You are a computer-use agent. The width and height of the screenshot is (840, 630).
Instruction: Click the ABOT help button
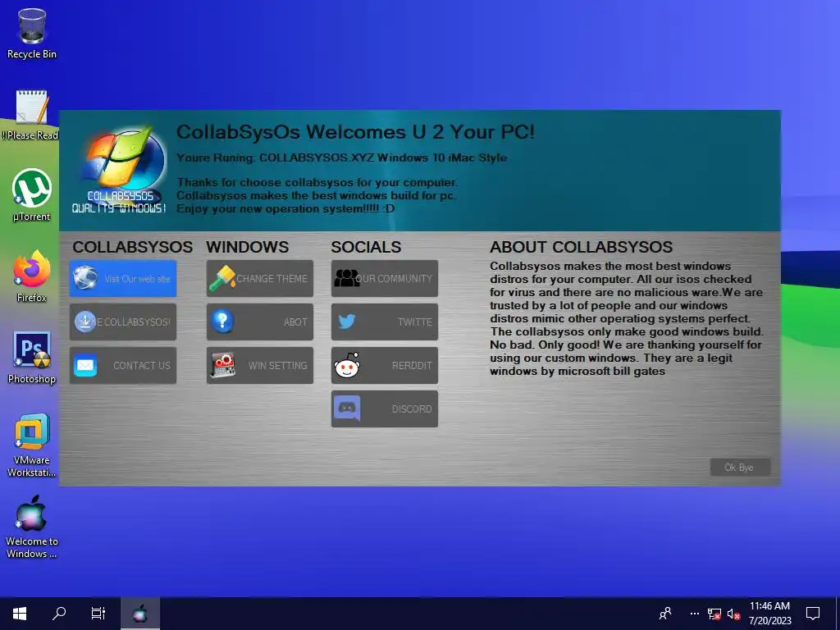pyautogui.click(x=260, y=322)
